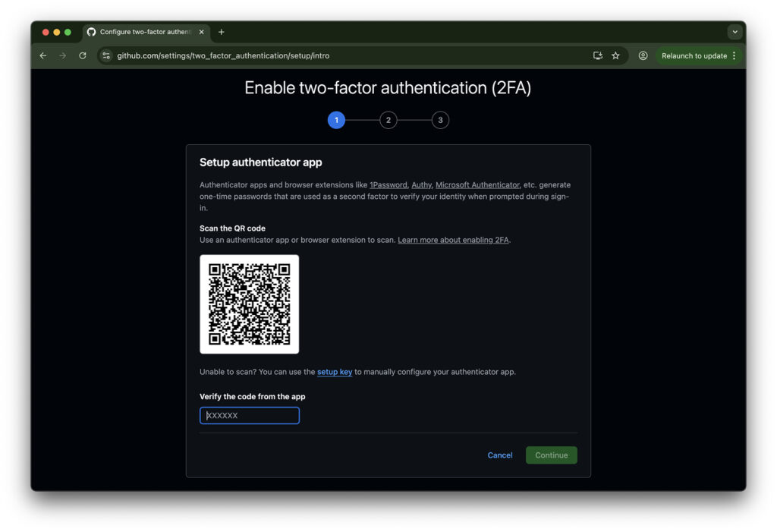The width and height of the screenshot is (777, 532).
Task: Open a new tab with plus button
Action: (x=222, y=32)
